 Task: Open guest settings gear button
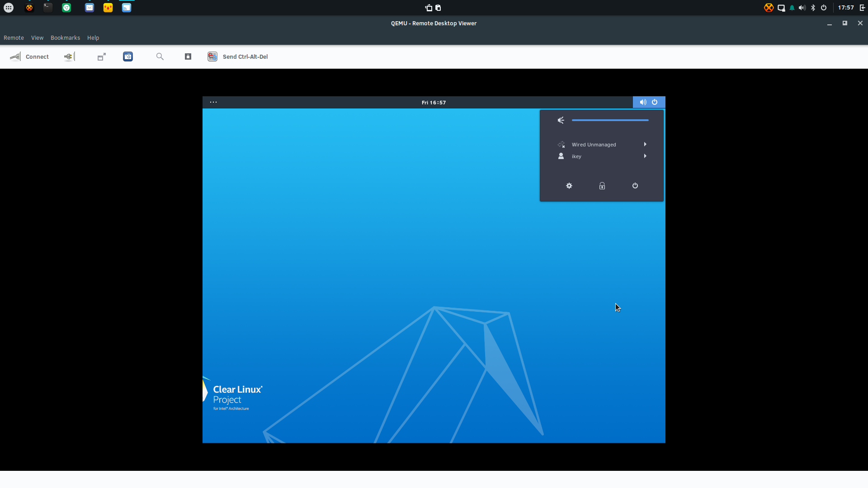pyautogui.click(x=569, y=186)
